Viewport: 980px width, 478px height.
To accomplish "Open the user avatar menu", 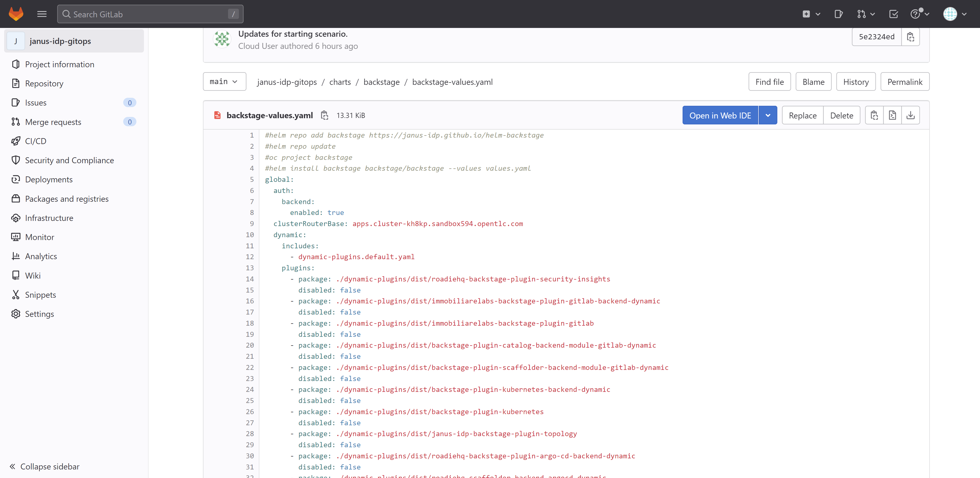I will coord(954,14).
